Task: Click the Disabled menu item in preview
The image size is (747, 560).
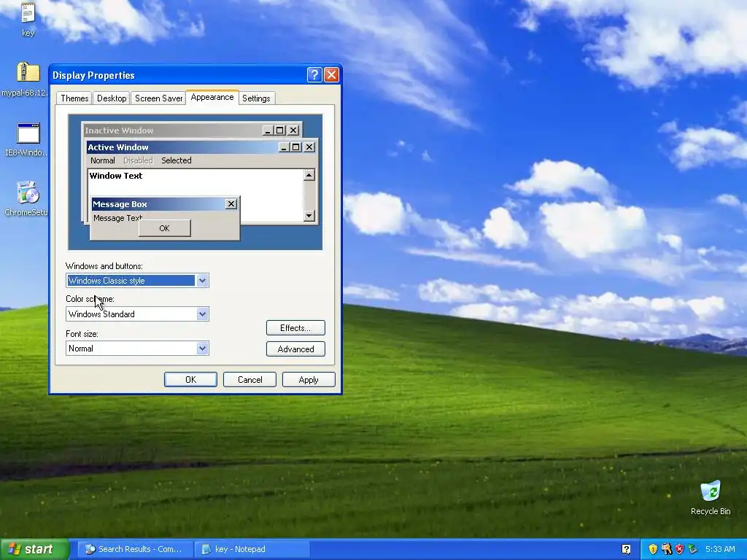Action: coord(138,160)
